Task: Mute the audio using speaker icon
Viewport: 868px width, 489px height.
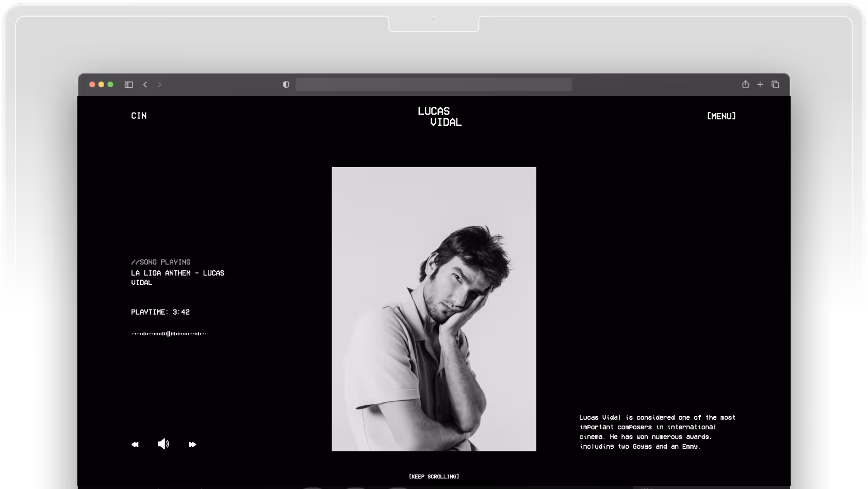Action: click(x=163, y=444)
